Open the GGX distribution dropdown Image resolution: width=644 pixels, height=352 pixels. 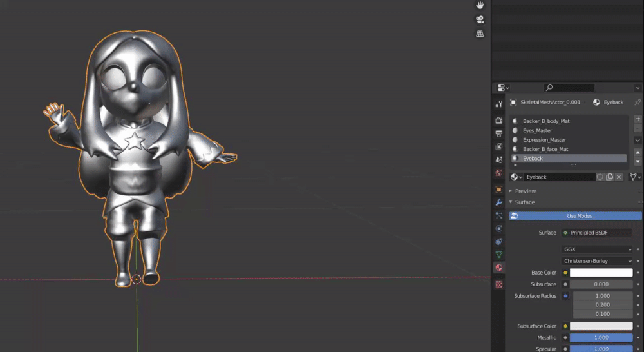click(597, 249)
